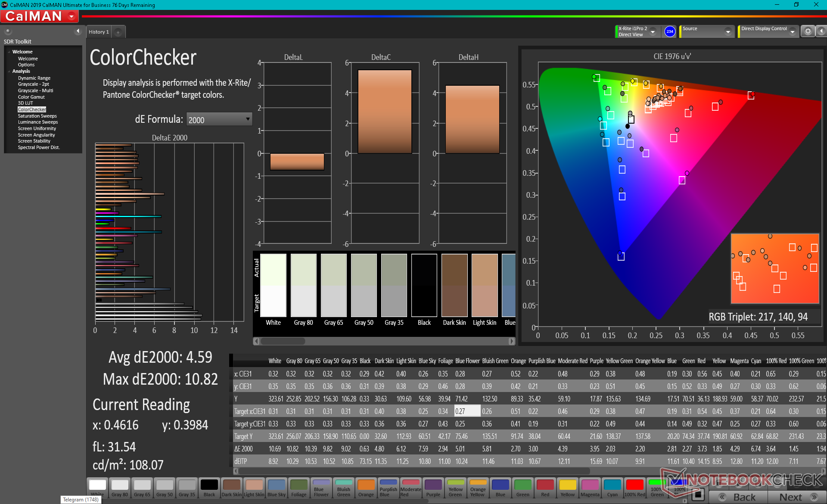827x504 pixels.
Task: Click the blue 234 meter mode indicator
Action: (670, 31)
